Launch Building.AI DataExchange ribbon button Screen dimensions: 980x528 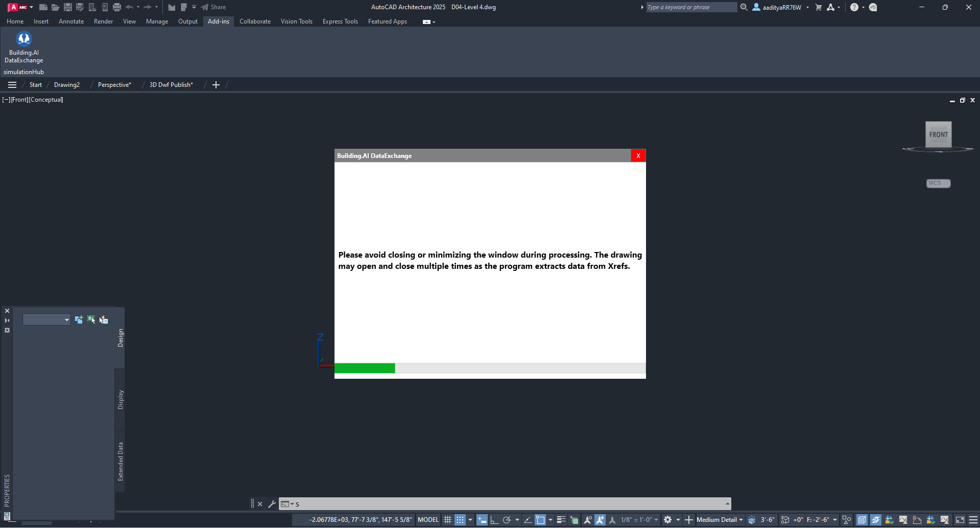coord(23,47)
